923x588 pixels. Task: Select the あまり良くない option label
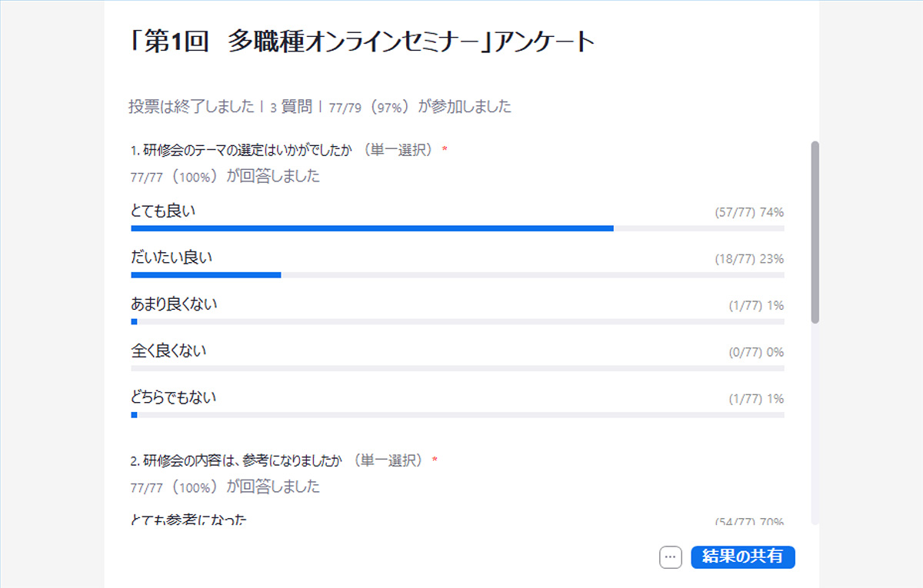174,304
